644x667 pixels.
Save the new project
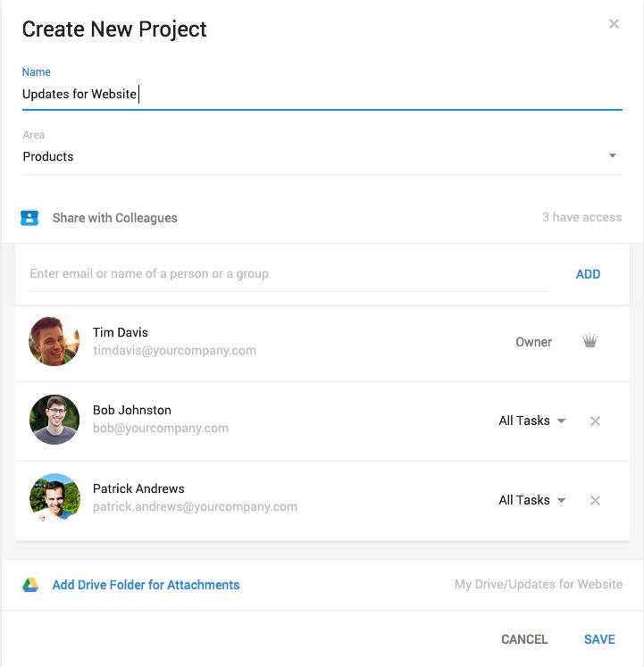pos(599,639)
